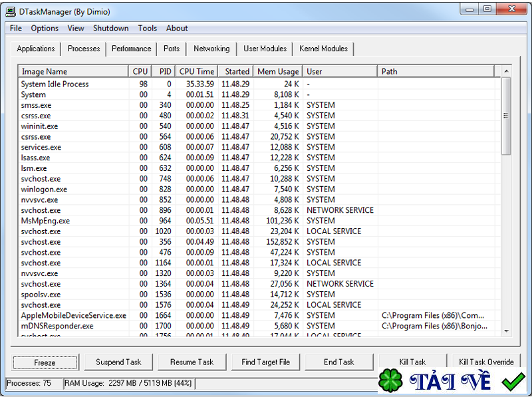Sort processes by CPU Time column
The width and height of the screenshot is (532, 399).
coord(197,71)
